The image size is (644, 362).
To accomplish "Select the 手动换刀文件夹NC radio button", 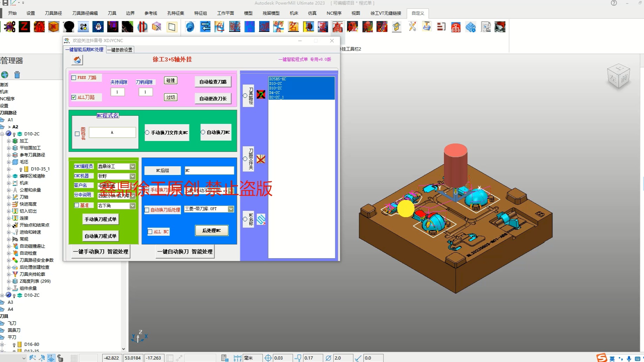I will click(147, 133).
